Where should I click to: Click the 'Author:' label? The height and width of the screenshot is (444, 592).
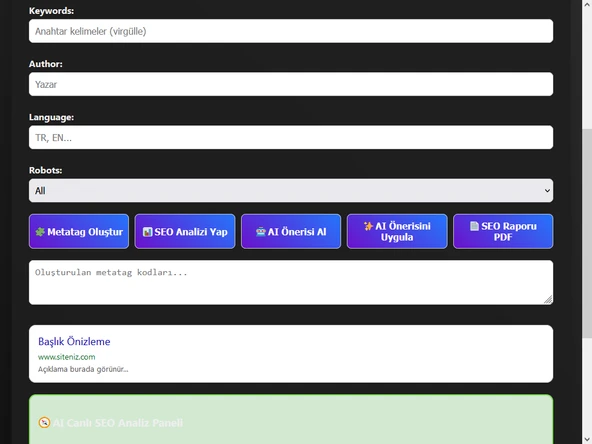46,64
